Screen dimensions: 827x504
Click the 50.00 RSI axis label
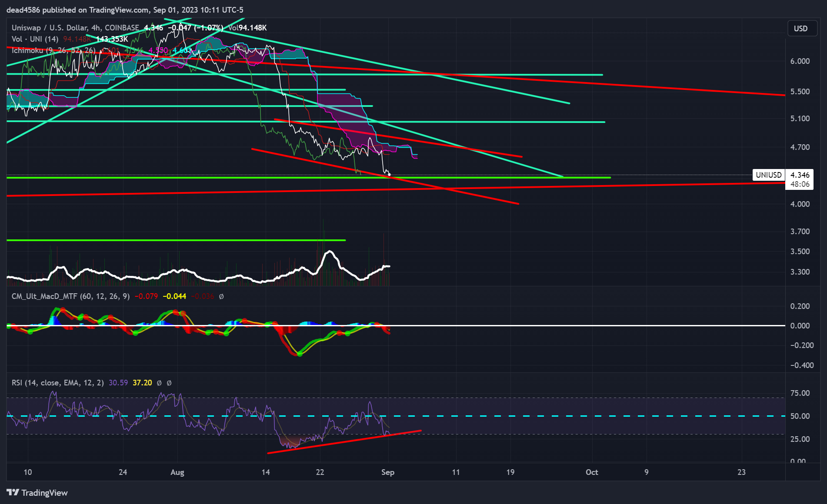tap(800, 416)
